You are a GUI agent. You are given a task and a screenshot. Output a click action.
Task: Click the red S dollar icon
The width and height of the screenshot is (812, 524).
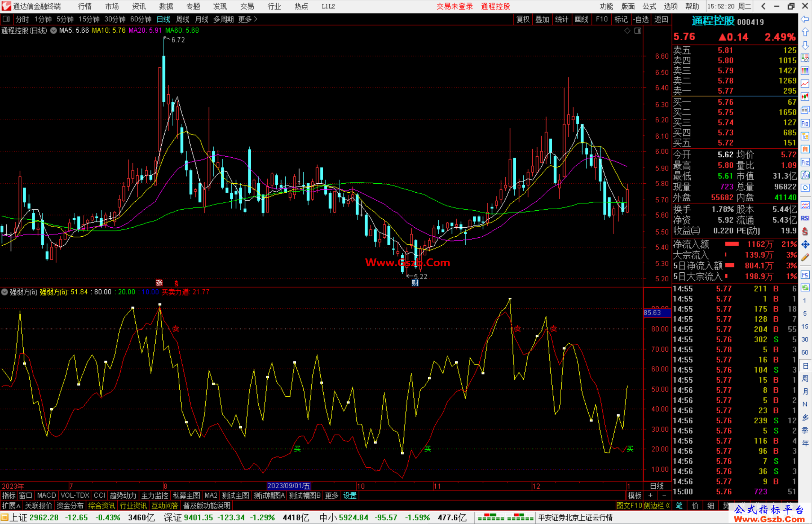pyautogui.click(x=805, y=231)
